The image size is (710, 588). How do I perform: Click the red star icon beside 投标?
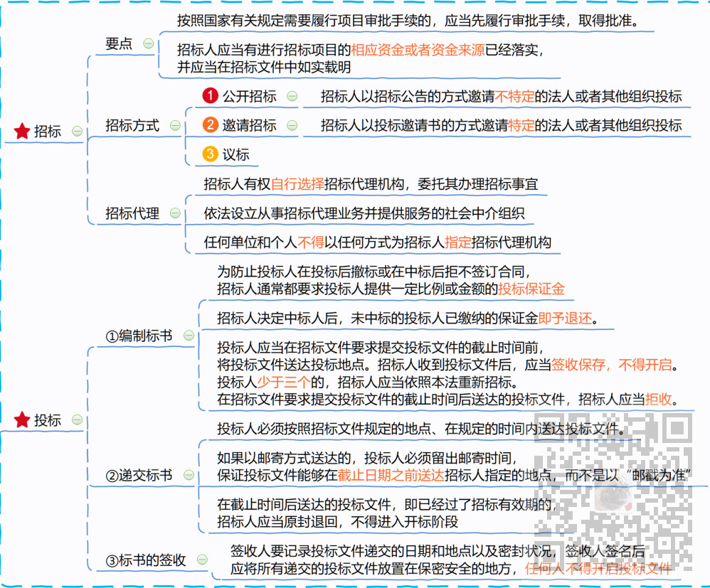pos(22,420)
